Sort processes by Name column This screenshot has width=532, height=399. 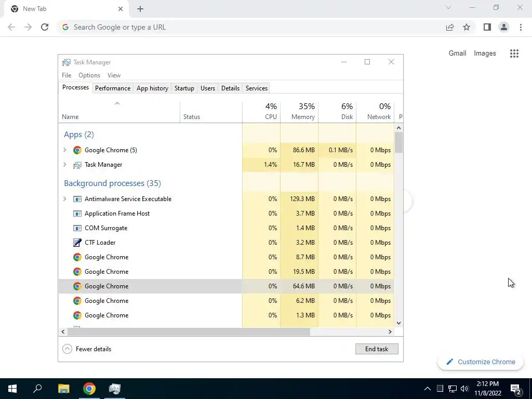(x=119, y=112)
